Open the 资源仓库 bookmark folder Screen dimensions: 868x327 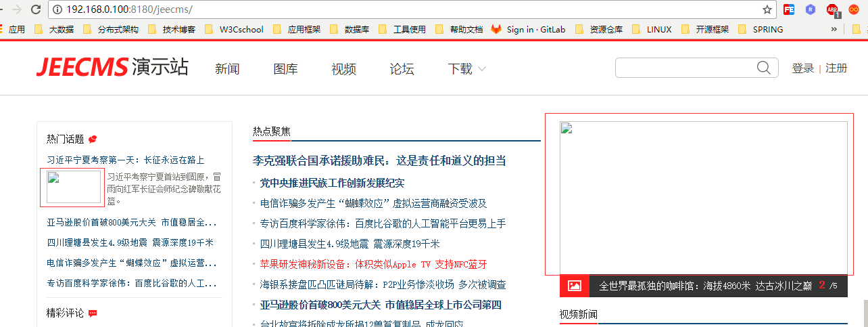(x=598, y=29)
